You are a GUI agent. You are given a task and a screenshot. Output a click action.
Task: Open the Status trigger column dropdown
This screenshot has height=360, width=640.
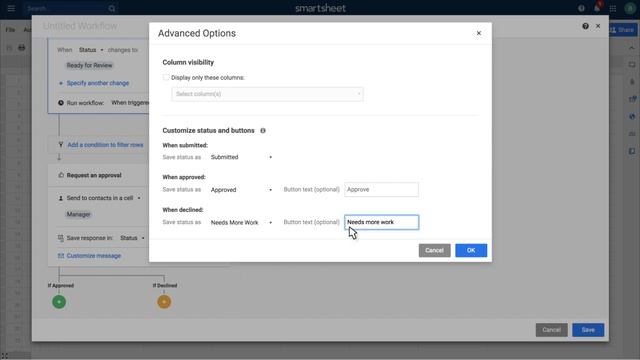point(91,50)
